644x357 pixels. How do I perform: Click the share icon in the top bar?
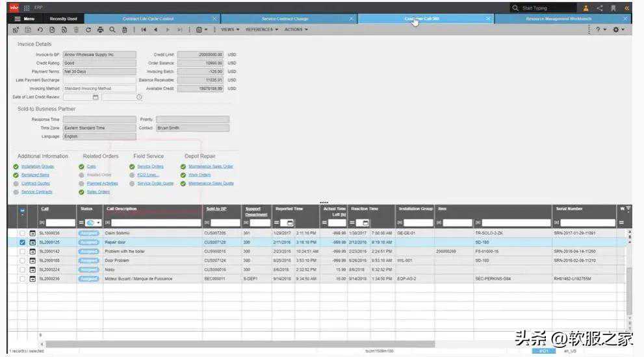(600, 8)
